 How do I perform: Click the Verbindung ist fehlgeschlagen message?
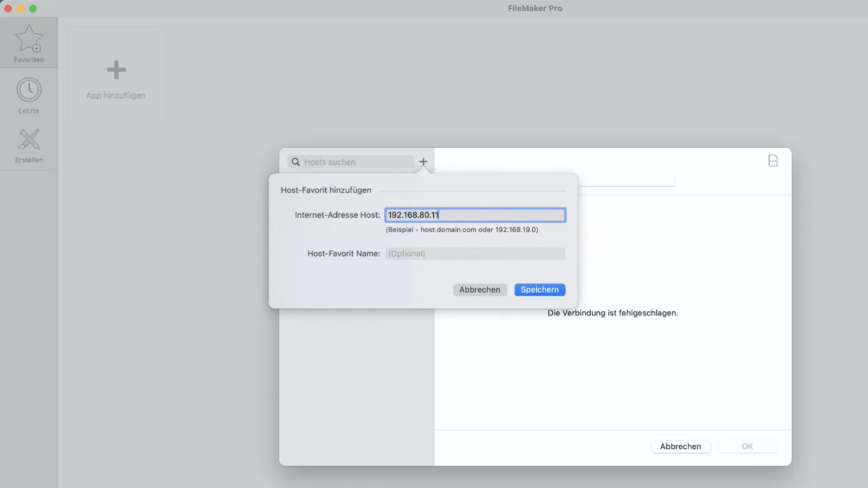pyautogui.click(x=612, y=313)
